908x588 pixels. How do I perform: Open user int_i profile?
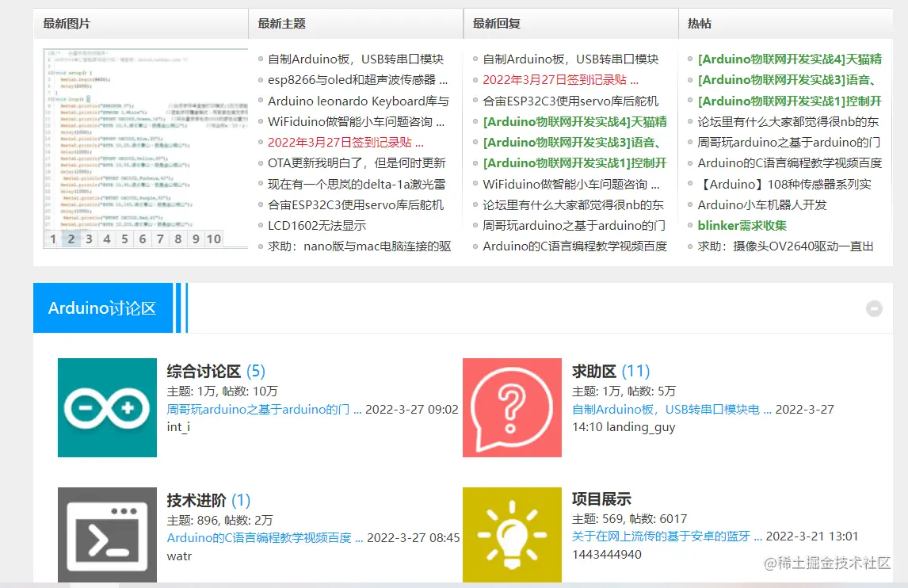178,427
